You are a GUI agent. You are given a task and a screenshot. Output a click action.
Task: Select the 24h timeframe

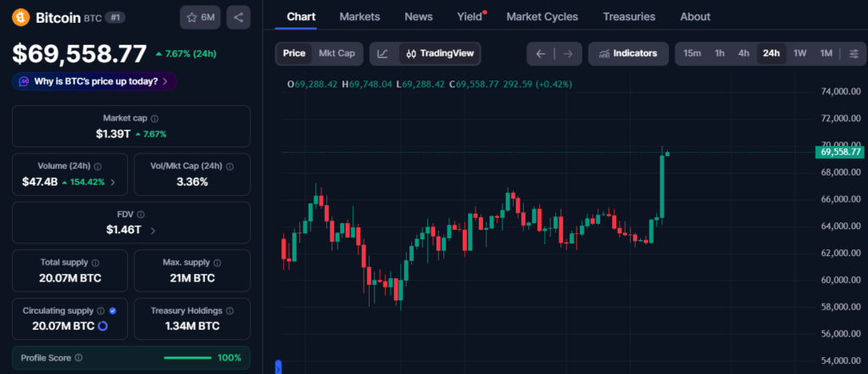point(771,53)
